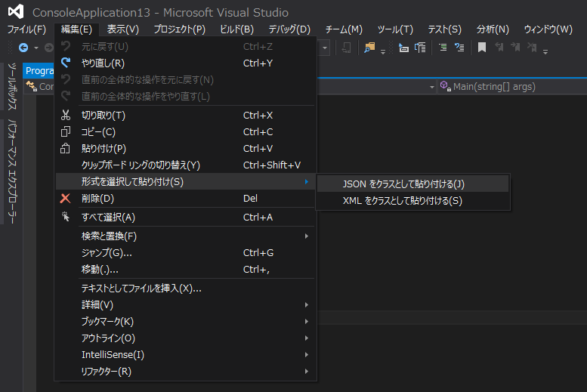Switch to the Program file tab

pyautogui.click(x=39, y=71)
